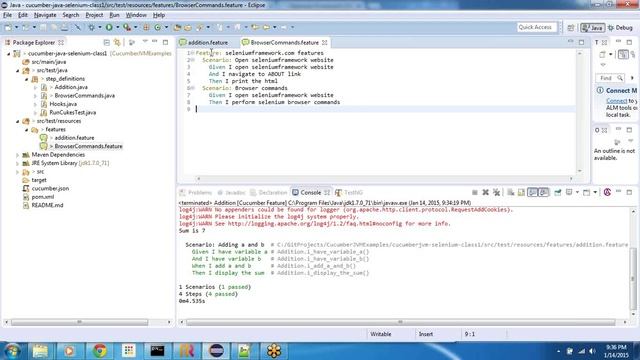Screen dimensions: 640x360
Task: Run the project with green Run icon
Action: [109, 27]
